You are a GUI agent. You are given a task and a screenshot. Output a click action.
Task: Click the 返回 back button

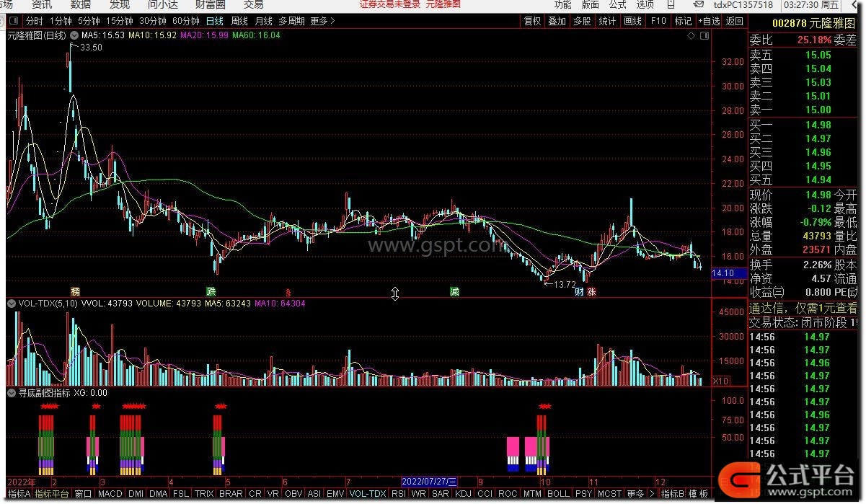(x=734, y=21)
